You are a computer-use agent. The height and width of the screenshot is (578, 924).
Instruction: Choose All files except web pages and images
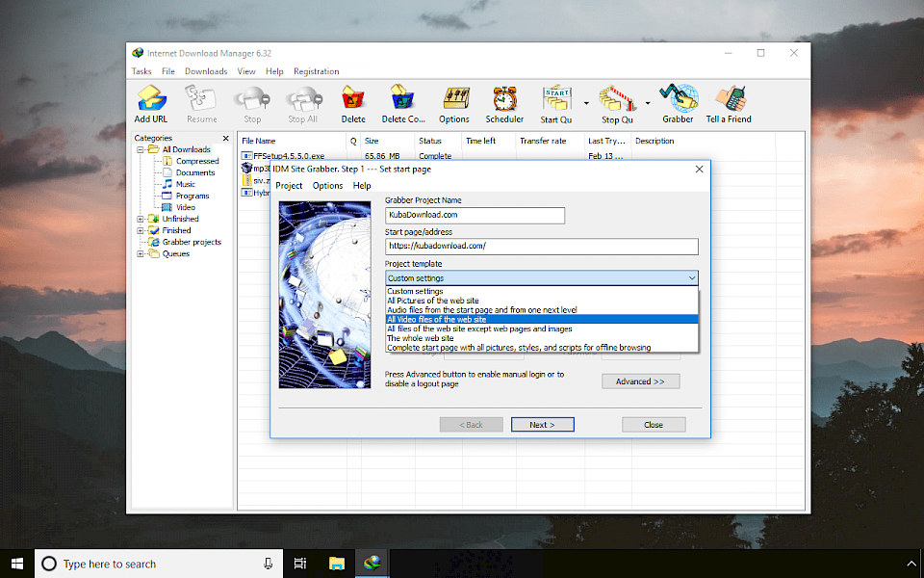(542, 328)
